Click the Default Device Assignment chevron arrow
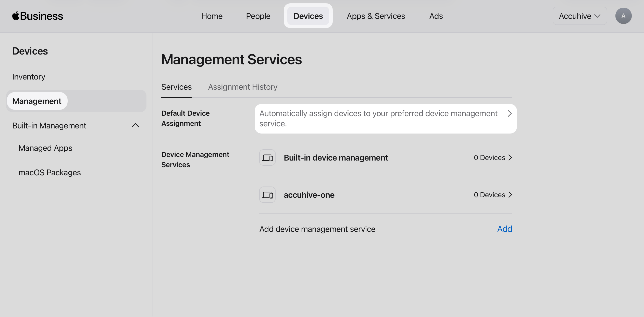This screenshot has height=317, width=644. pos(510,113)
